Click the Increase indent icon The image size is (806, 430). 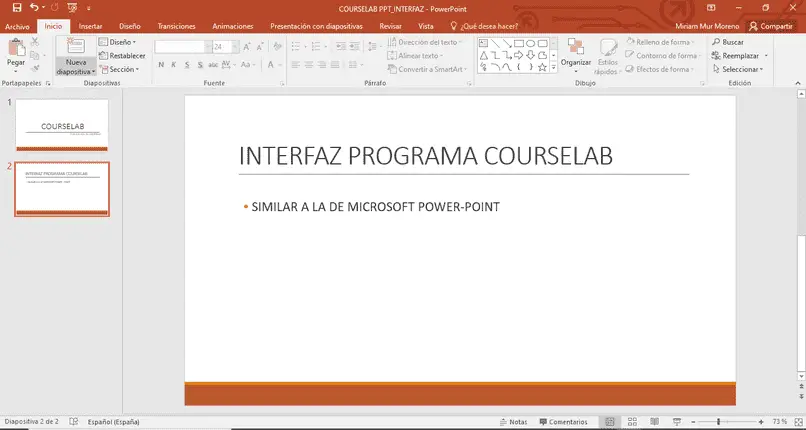[354, 47]
